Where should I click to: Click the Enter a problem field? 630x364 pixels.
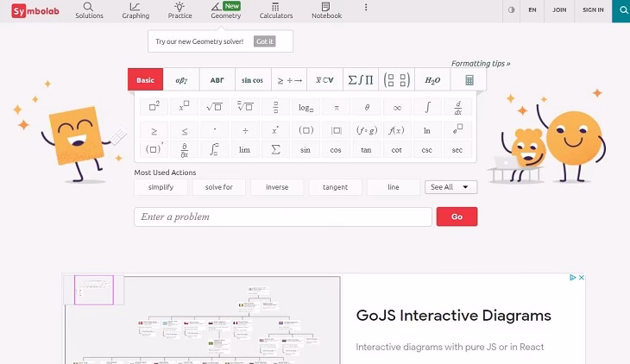coord(282,217)
